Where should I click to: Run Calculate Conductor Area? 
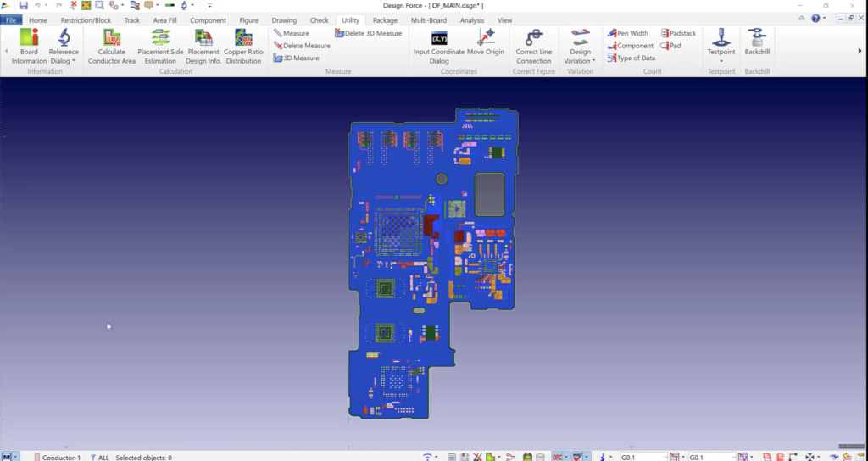pos(112,47)
